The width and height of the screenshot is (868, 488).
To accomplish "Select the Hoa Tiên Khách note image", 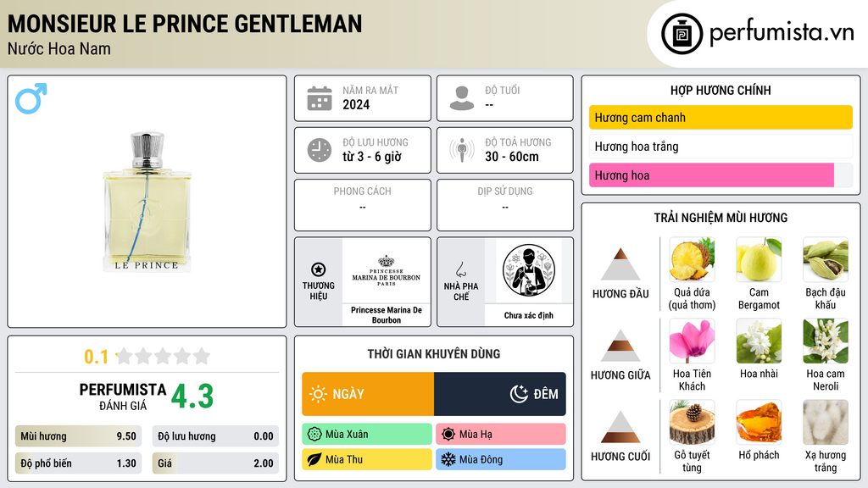I will pos(692,341).
